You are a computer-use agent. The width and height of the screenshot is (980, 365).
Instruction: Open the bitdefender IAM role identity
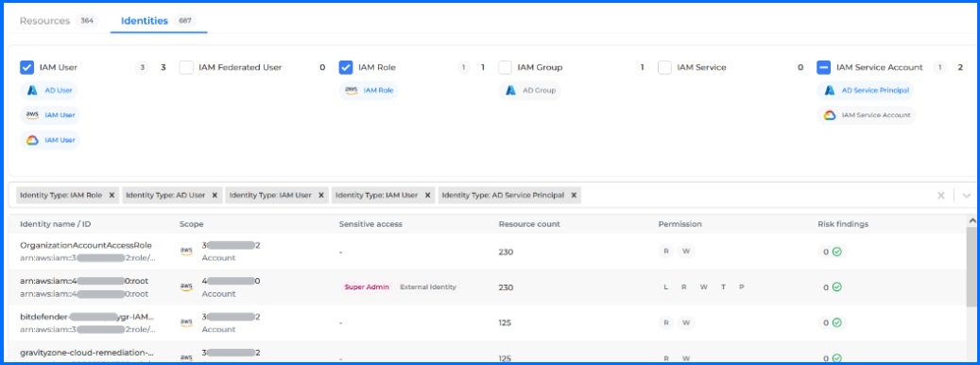coord(87,317)
